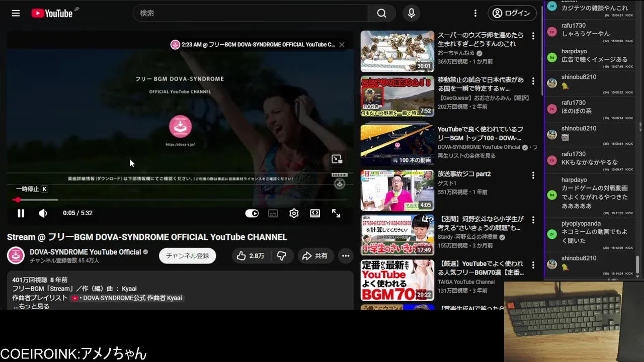
Task: Open the quail egg video thumbnail
Action: (397, 51)
